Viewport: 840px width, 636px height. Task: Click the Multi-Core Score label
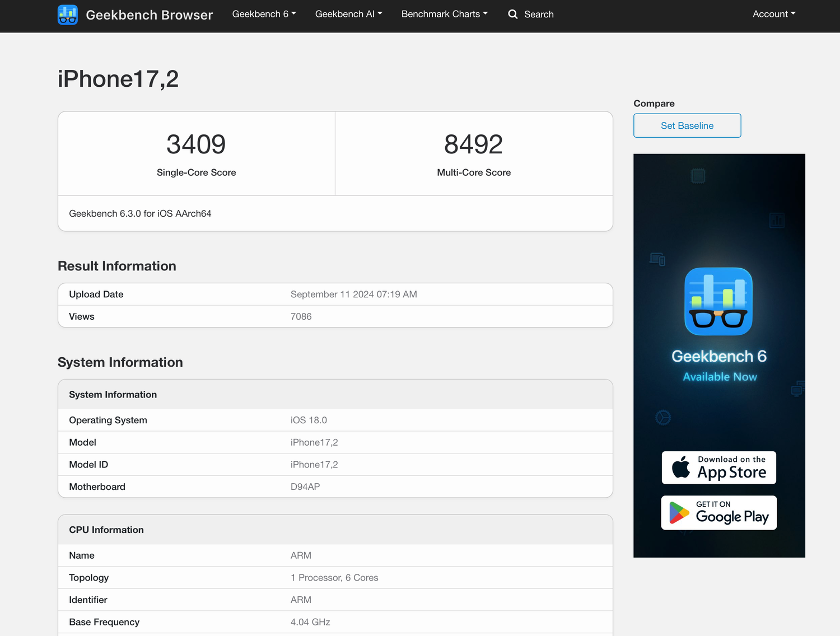[x=474, y=172]
